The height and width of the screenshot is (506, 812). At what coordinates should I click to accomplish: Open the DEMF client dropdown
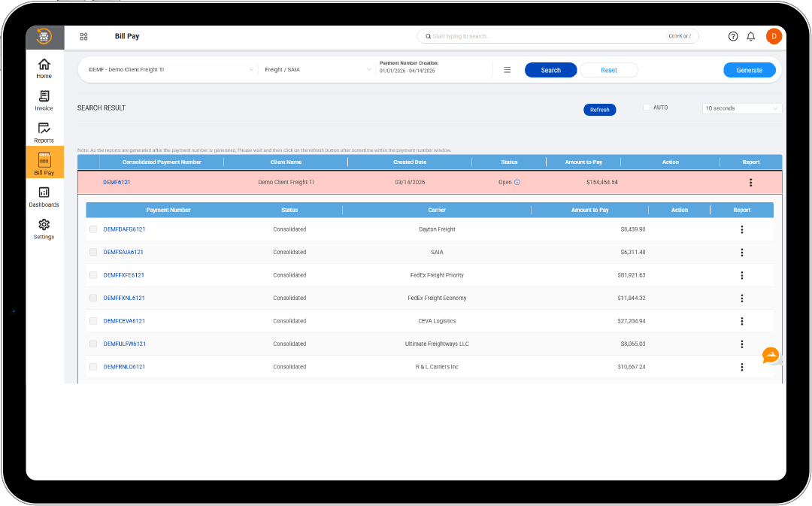coord(171,69)
